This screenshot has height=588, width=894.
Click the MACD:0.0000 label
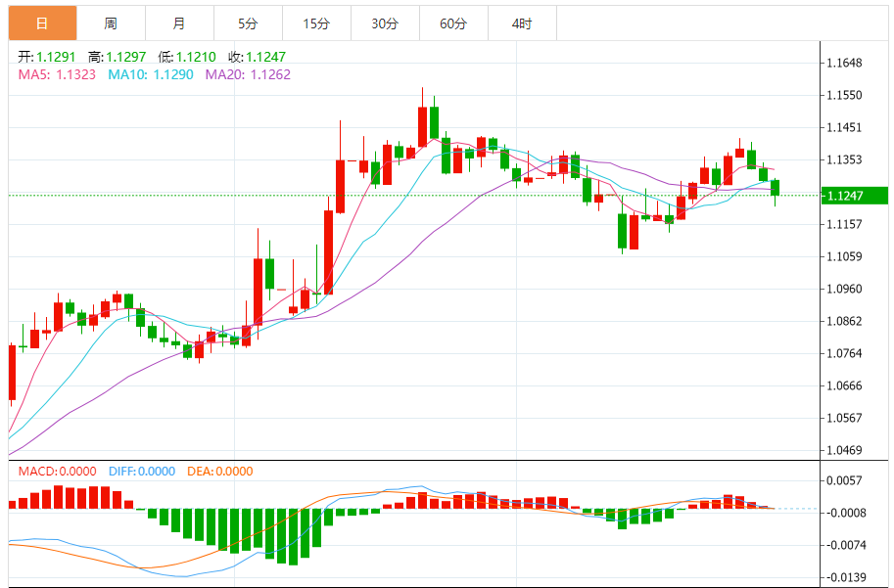(57, 472)
